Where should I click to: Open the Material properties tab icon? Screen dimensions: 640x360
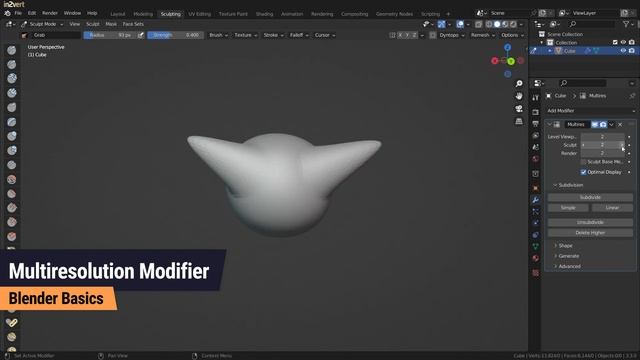pos(536,258)
